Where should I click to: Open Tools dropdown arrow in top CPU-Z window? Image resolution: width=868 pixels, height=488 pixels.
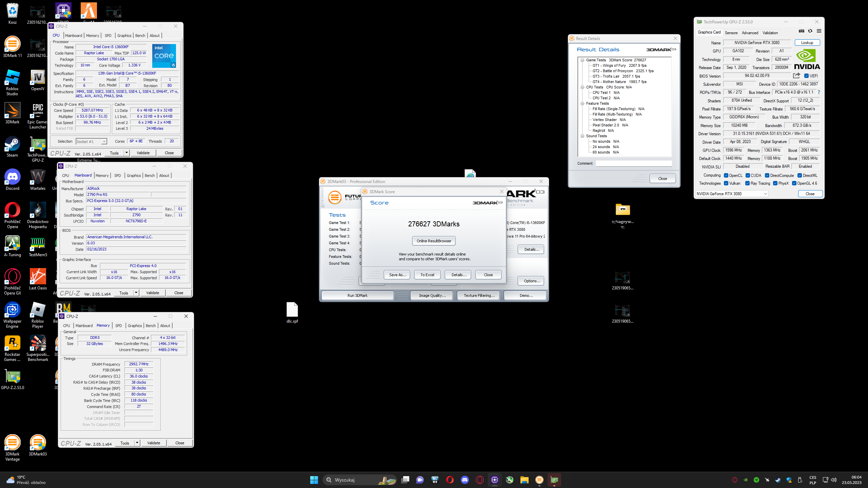(126, 153)
